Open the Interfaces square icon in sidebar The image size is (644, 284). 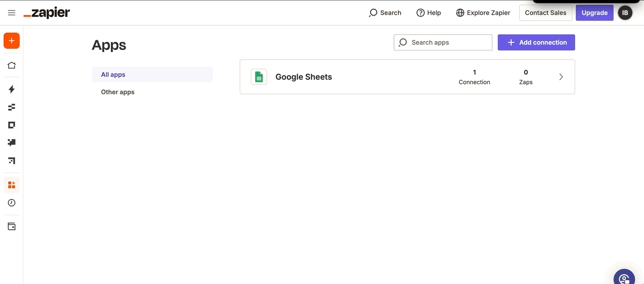[x=12, y=125]
